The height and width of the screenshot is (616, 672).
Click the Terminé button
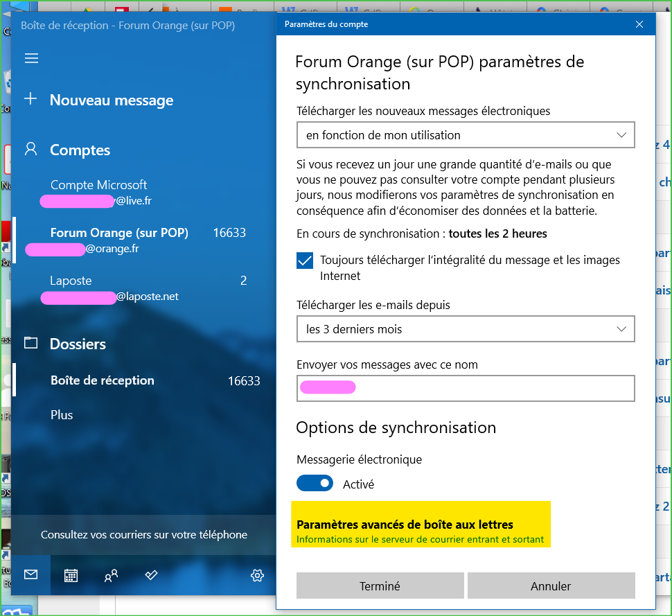pos(380,586)
